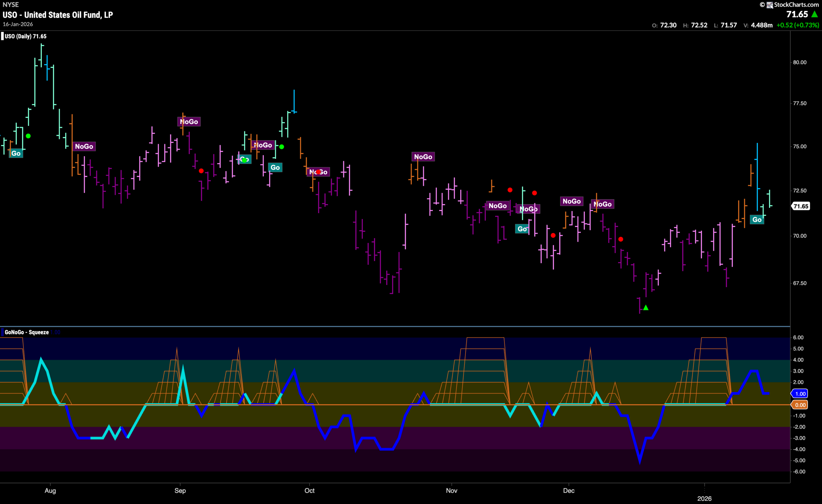Click the white legend marker before USO (Daily)
The image size is (822, 504).
2,36
